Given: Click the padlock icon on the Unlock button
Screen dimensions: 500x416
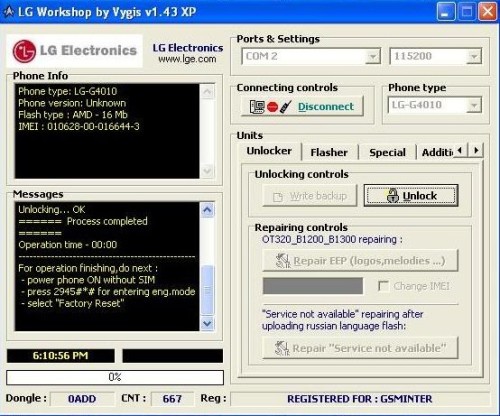Looking at the screenshot, I should click(393, 196).
